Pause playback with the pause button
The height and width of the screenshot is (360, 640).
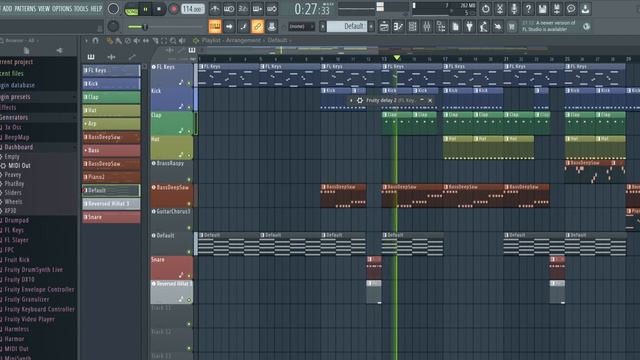pos(145,9)
